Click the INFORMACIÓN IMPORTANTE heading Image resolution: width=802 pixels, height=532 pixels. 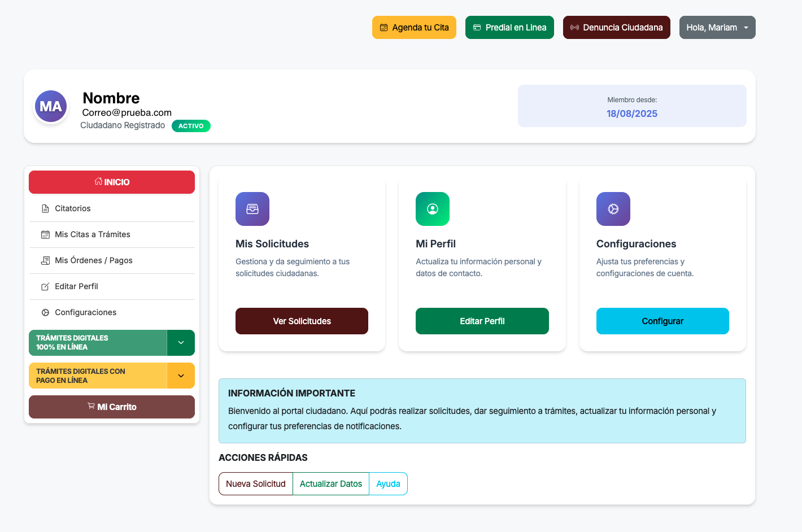pos(291,393)
